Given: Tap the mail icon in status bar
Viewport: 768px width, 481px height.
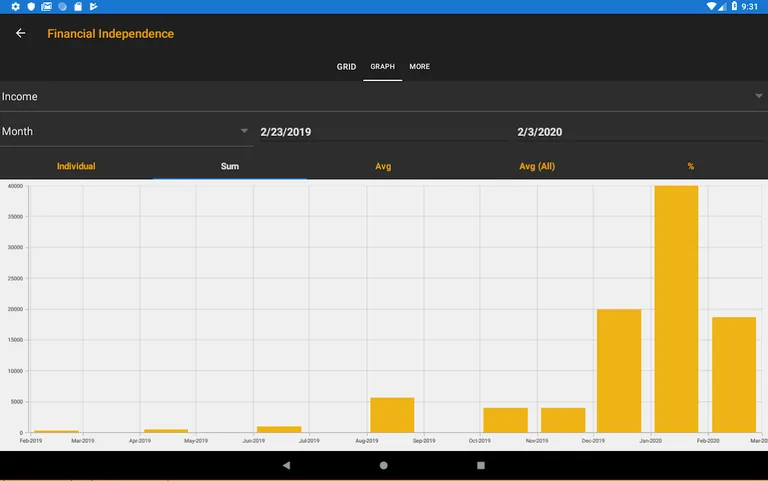Looking at the screenshot, I should point(46,6).
